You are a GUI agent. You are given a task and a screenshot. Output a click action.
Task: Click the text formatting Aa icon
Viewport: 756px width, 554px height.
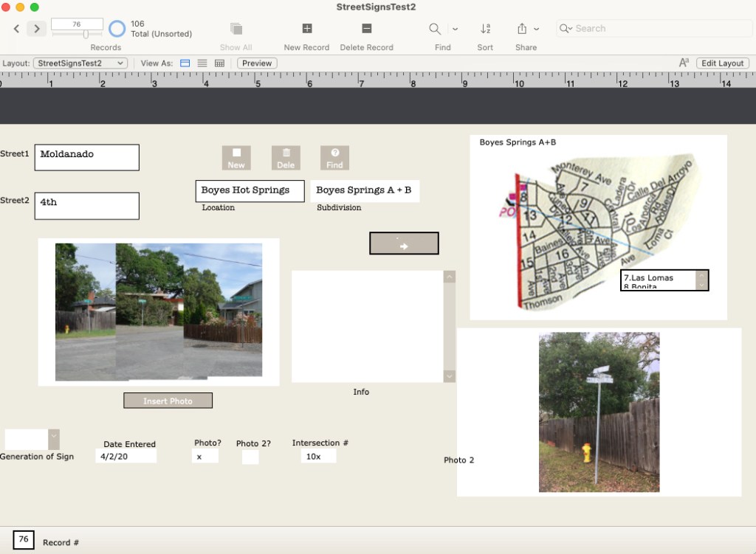[x=684, y=63]
